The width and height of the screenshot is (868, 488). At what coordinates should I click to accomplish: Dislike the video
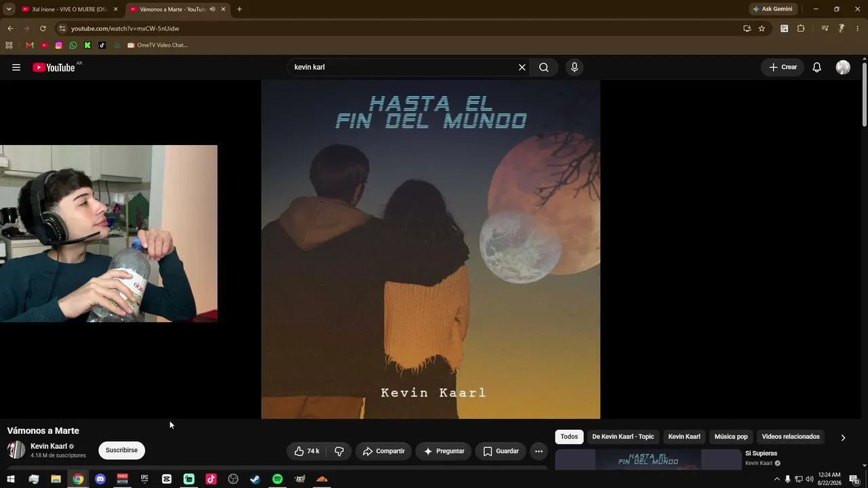point(339,451)
